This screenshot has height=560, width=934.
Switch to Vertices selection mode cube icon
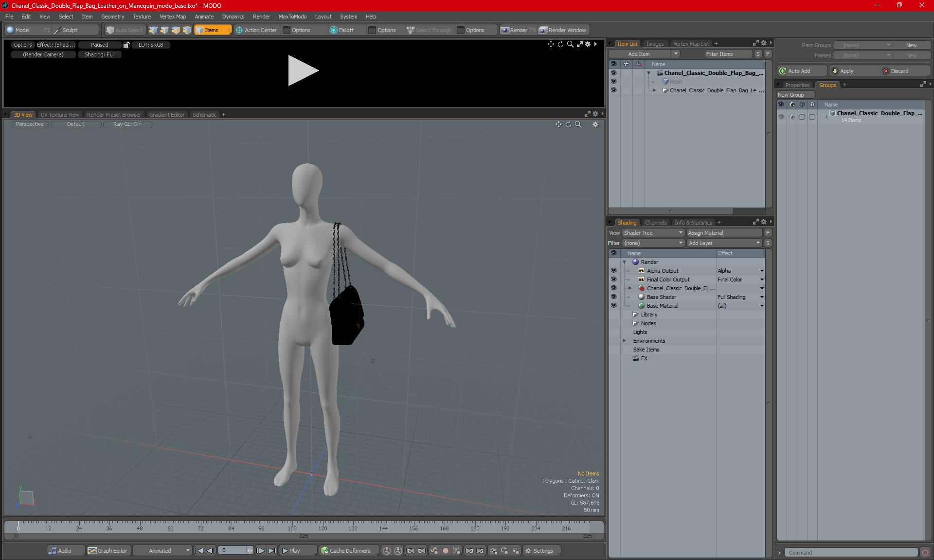click(153, 30)
